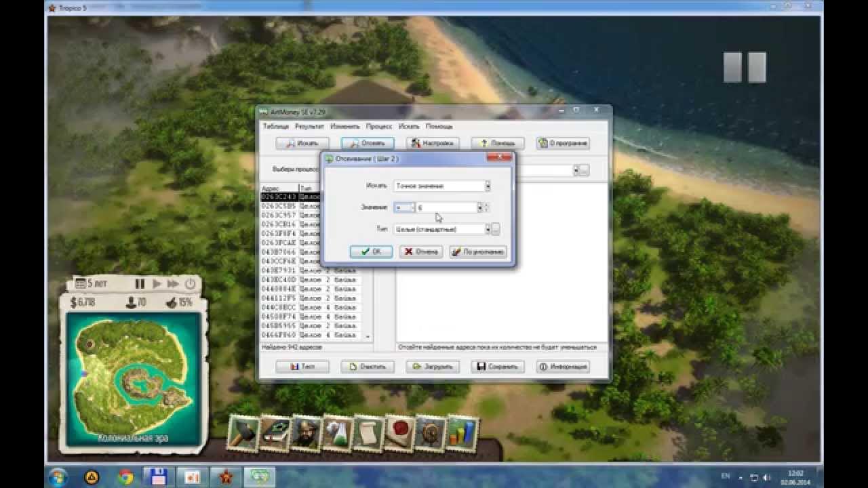Screen dimensions: 868x488
Task: Select address row 0440884E
Action: (311, 289)
